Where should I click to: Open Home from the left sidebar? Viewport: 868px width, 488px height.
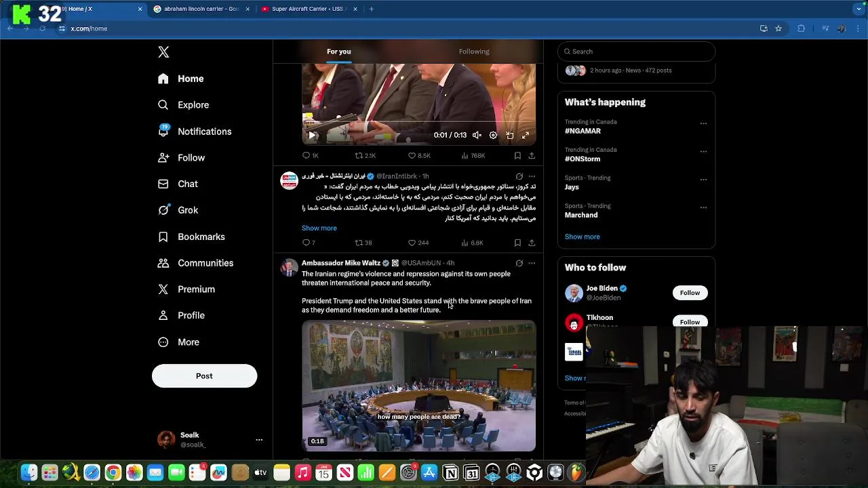pos(180,79)
